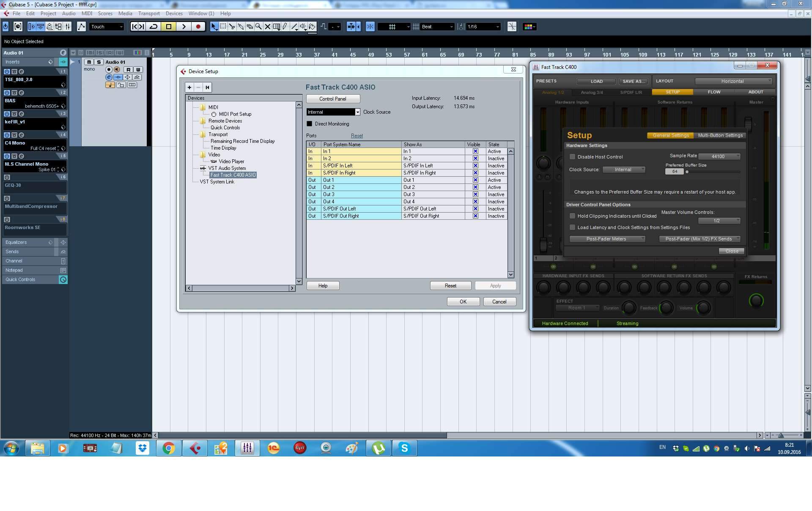The height and width of the screenshot is (511, 812).
Task: Mute the Audio 01 track
Action: tap(89, 62)
